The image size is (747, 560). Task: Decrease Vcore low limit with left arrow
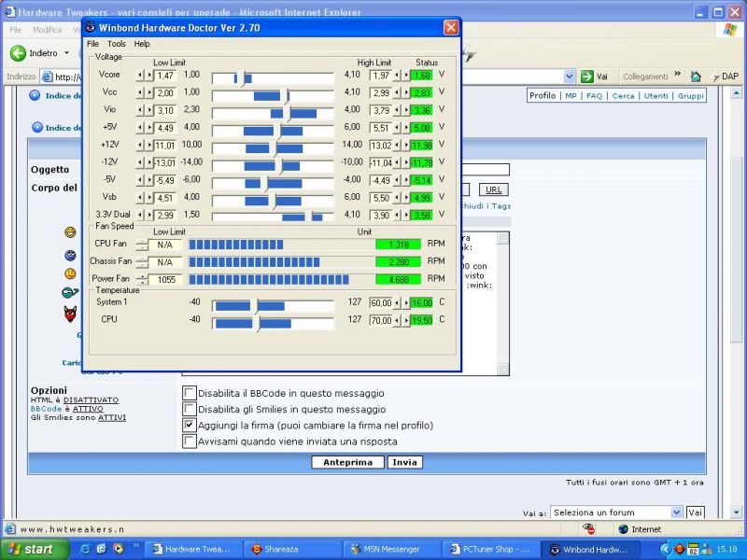(x=139, y=76)
